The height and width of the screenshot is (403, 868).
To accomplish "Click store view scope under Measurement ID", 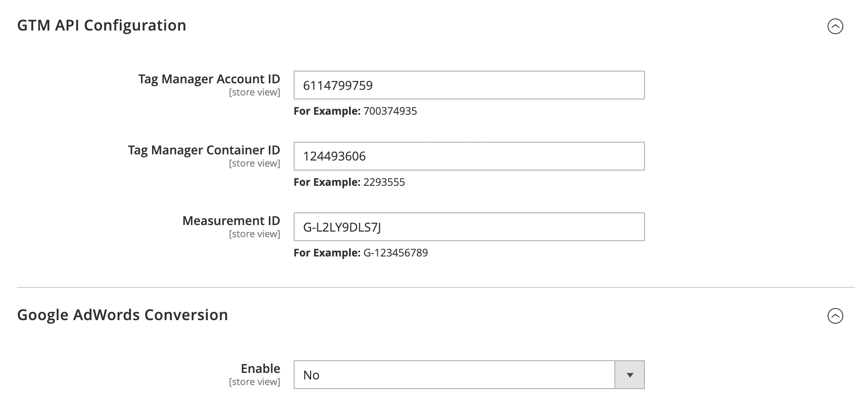I will 254,234.
